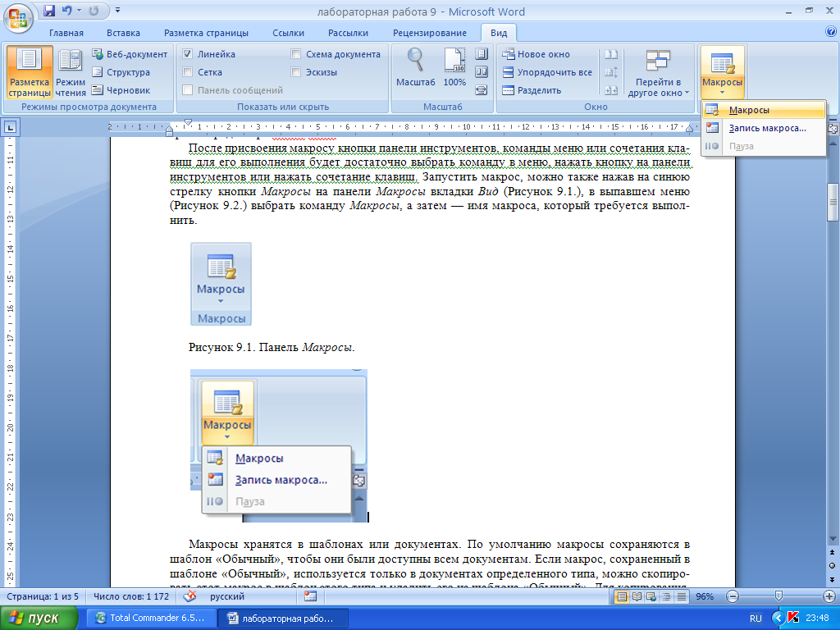This screenshot has height=630, width=840.
Task: Click macro recording status bar icon
Action: (x=310, y=596)
